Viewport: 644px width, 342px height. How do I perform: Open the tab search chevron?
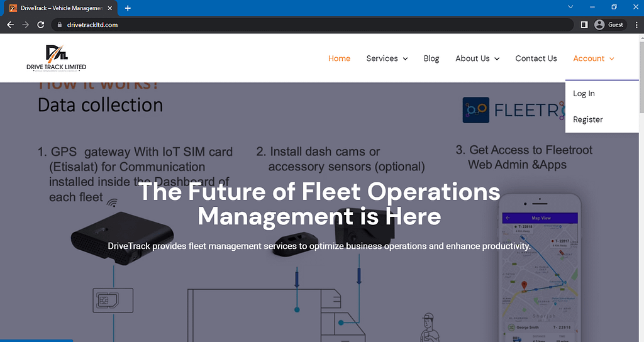point(570,7)
